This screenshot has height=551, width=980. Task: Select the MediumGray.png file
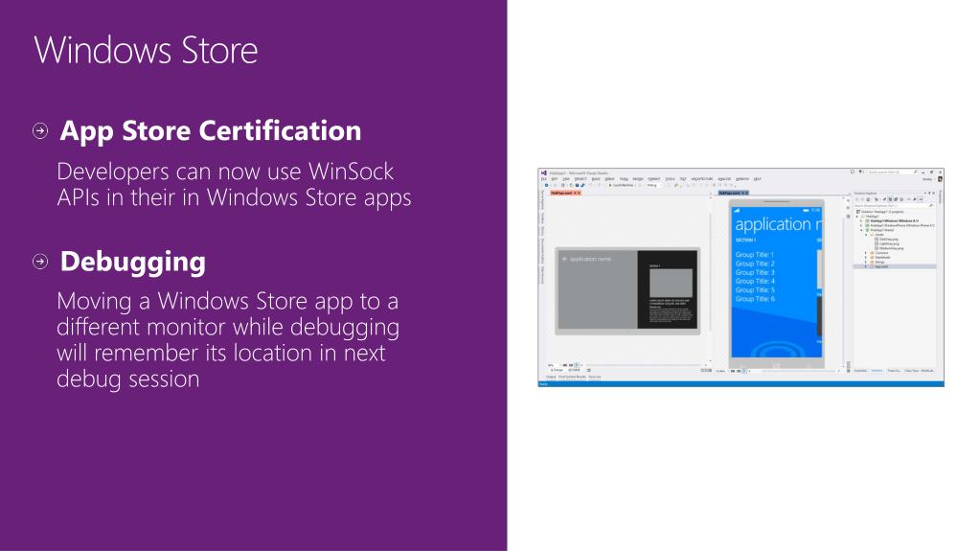point(891,248)
